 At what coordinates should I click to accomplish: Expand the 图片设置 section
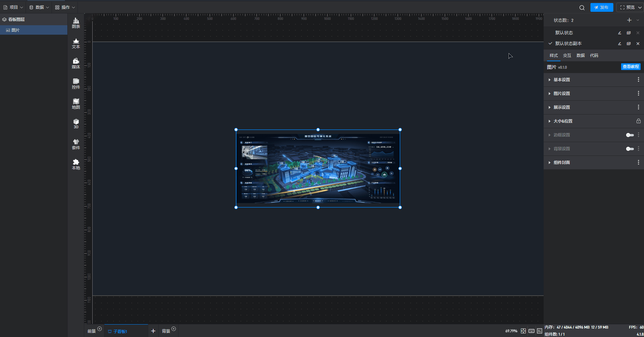click(x=562, y=94)
